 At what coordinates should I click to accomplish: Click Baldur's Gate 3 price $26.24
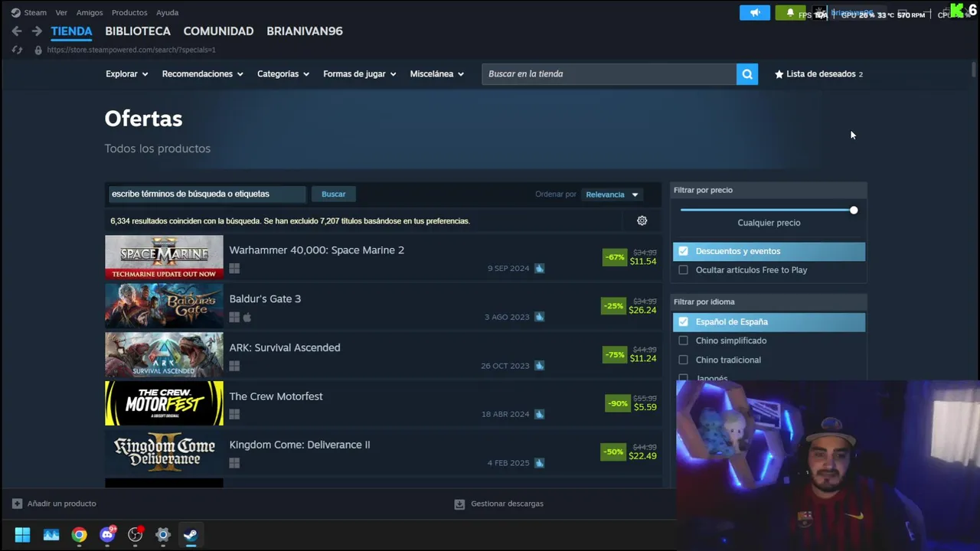click(642, 310)
